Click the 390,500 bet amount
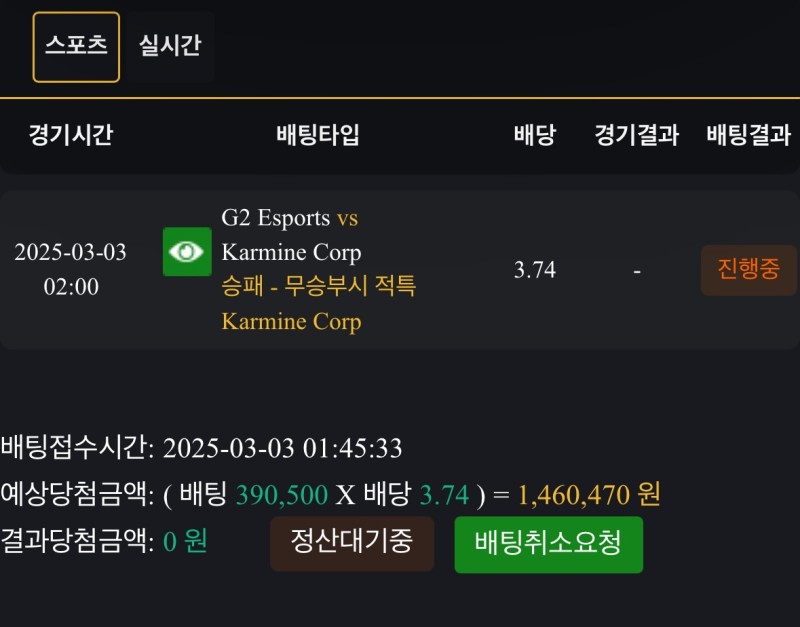 [x=281, y=494]
